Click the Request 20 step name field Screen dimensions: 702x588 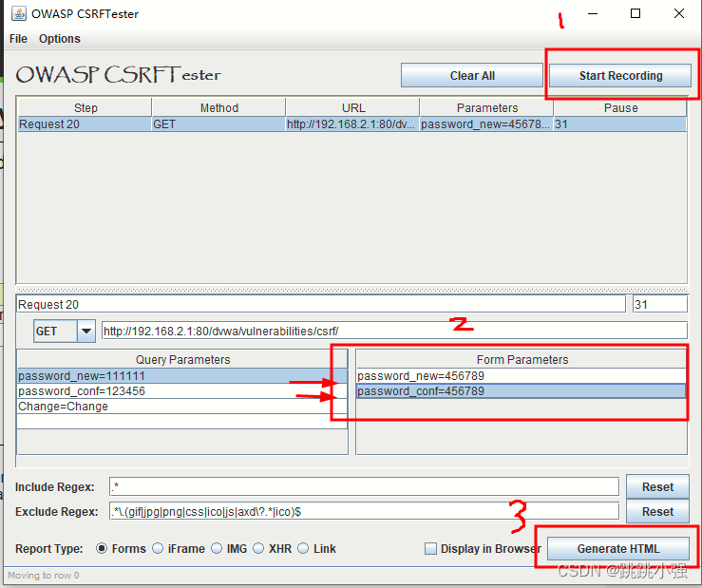click(x=321, y=305)
